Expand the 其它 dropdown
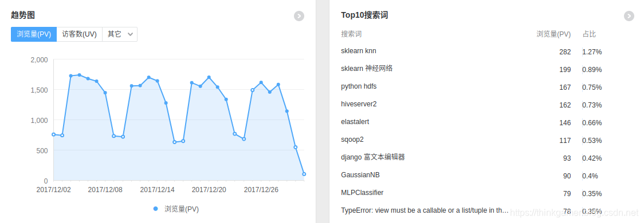 click(x=120, y=34)
